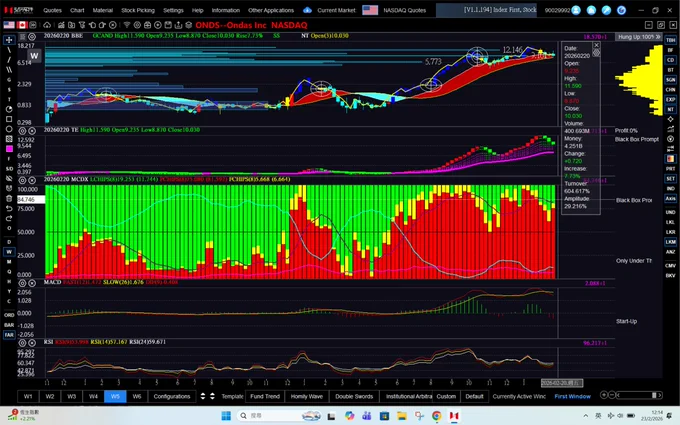680x425 pixels.
Task: Toggle the EXP sidebar button
Action: pyautogui.click(x=670, y=99)
